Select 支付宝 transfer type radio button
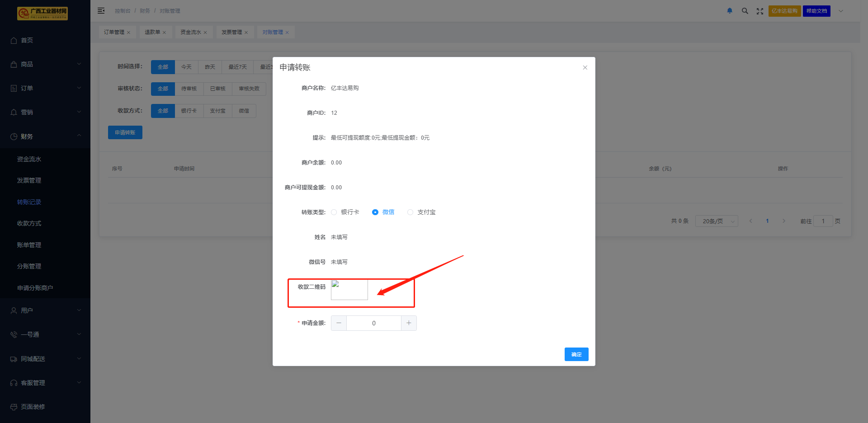The height and width of the screenshot is (423, 868). point(410,212)
